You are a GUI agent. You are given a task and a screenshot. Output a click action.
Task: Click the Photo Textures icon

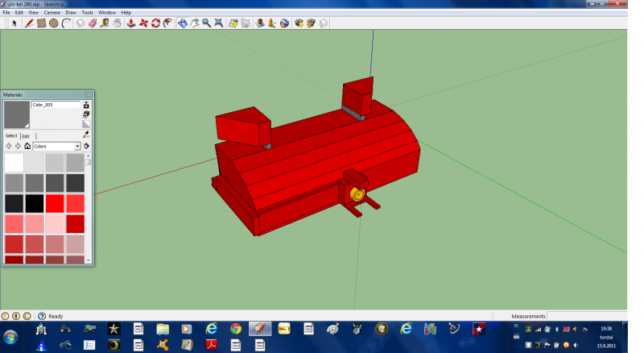pyautogui.click(x=272, y=23)
